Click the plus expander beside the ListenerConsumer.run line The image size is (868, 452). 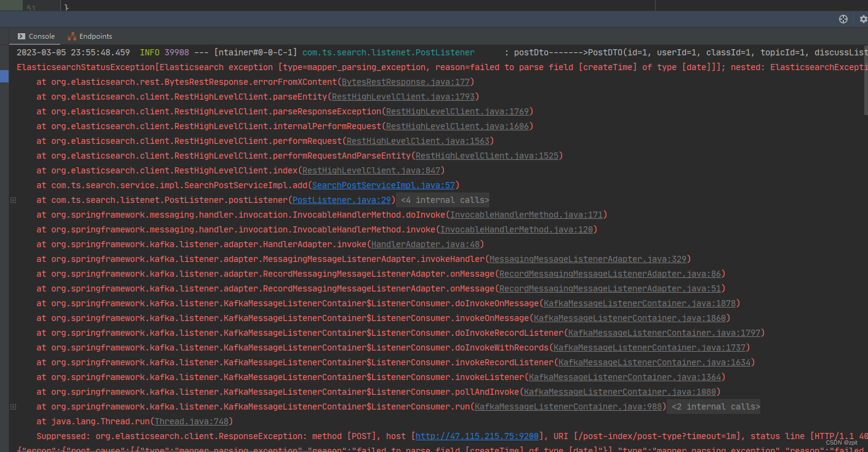[13, 406]
